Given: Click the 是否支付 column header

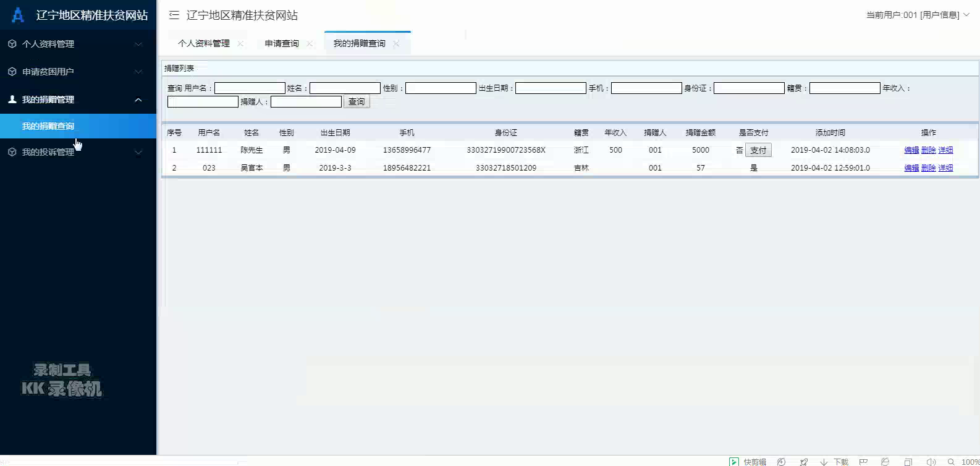Looking at the screenshot, I should click(x=753, y=133).
